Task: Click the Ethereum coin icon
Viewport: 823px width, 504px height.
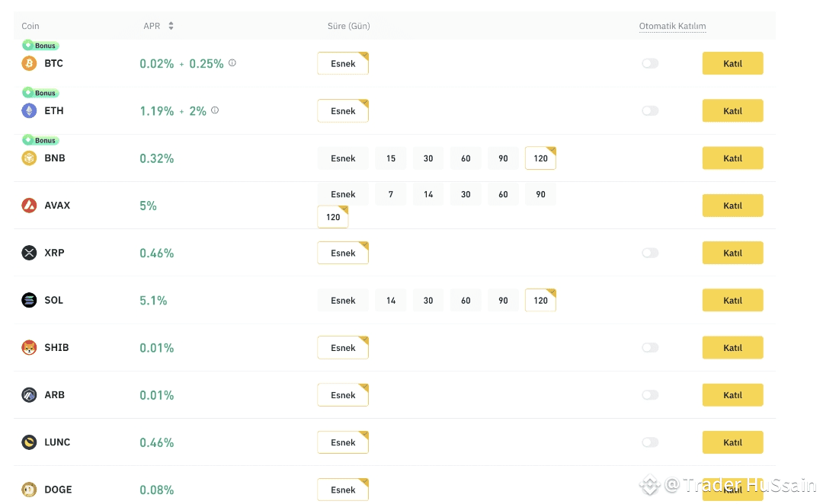Action: [29, 111]
